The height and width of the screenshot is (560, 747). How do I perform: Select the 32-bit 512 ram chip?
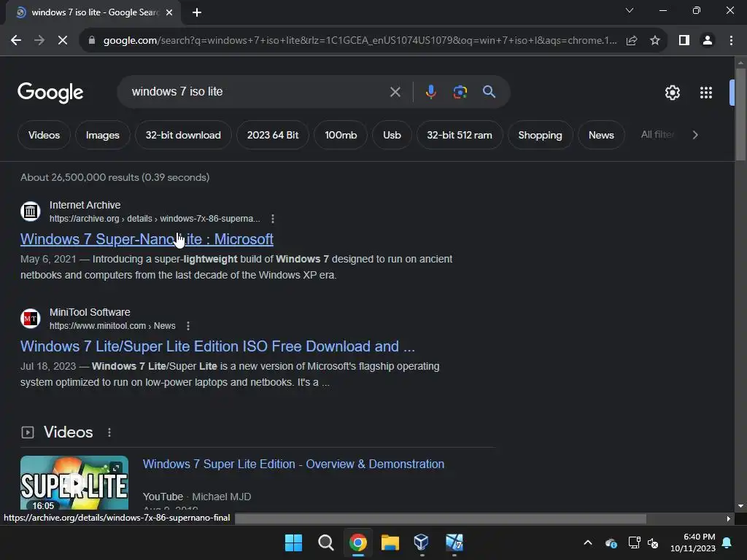click(460, 135)
